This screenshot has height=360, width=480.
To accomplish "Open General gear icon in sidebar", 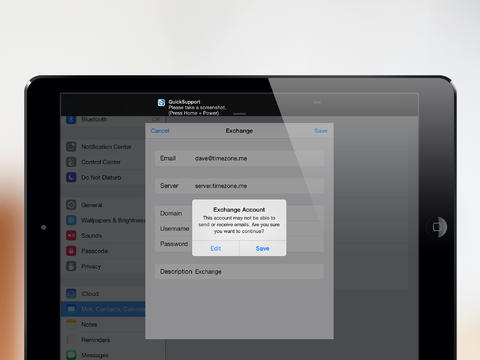I will click(x=71, y=205).
